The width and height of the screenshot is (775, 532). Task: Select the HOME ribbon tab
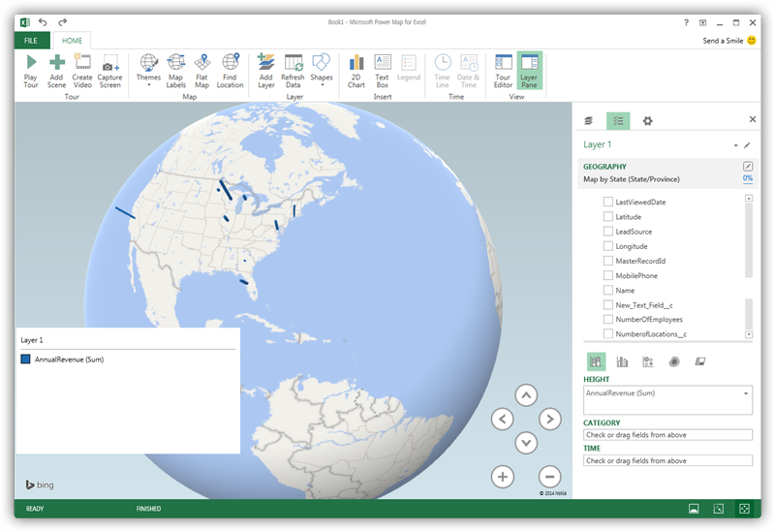pyautogui.click(x=72, y=41)
